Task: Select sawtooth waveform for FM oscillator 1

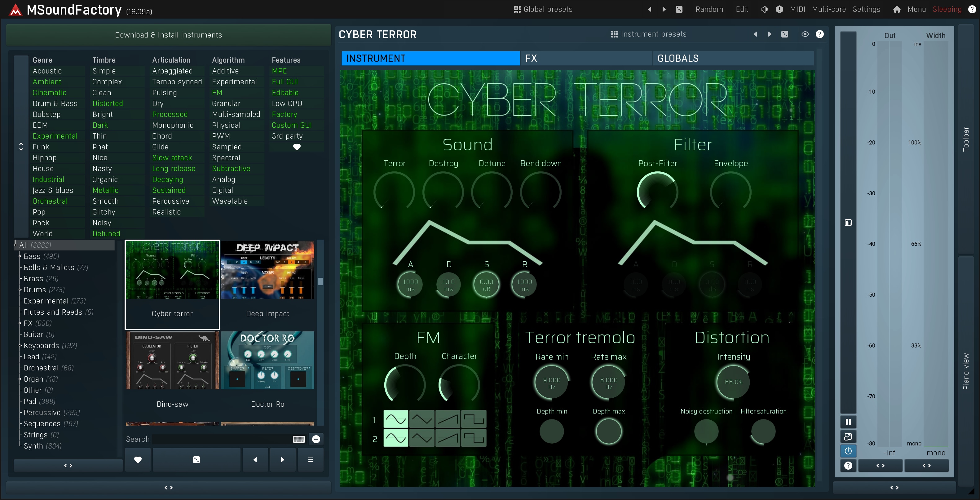Action: coord(448,419)
